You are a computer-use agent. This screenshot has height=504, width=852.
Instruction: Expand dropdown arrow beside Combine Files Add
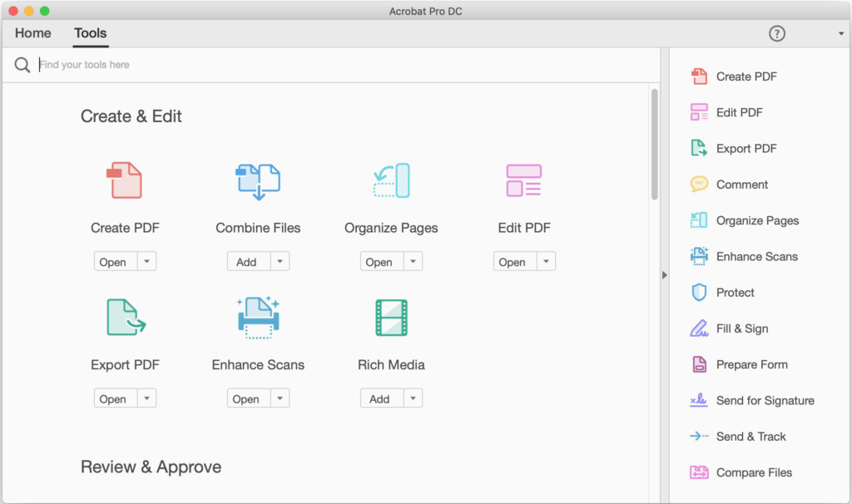(280, 262)
